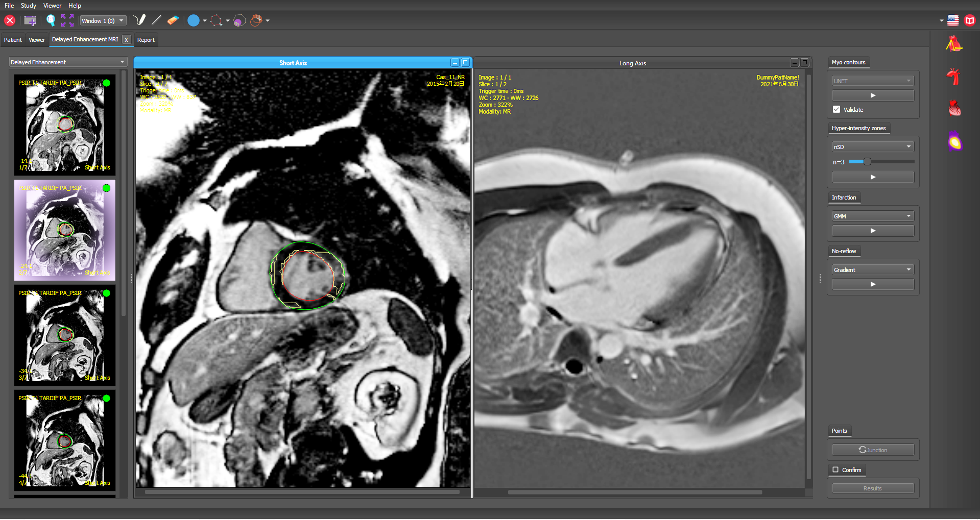Maximize the Short Axis view panel
980x520 pixels.
pos(465,63)
